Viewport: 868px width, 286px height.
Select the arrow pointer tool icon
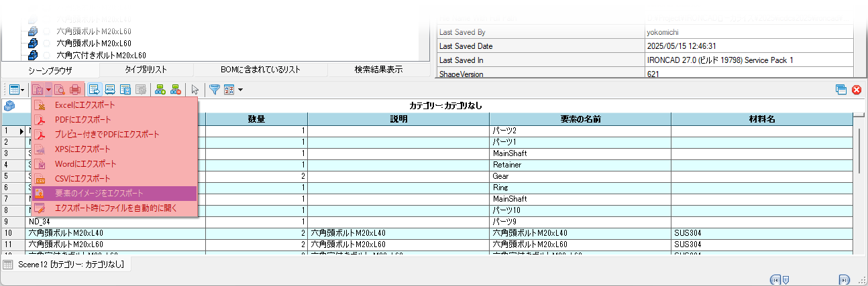pyautogui.click(x=195, y=89)
